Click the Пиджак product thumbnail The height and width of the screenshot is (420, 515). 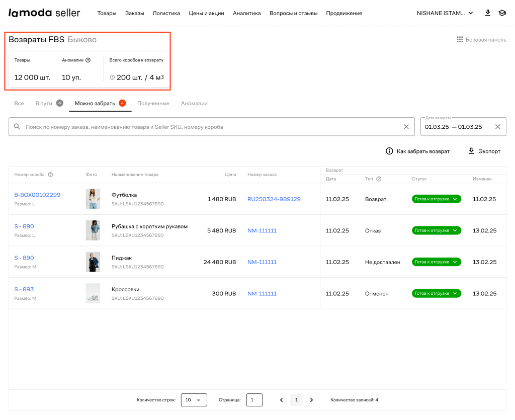pyautogui.click(x=93, y=262)
